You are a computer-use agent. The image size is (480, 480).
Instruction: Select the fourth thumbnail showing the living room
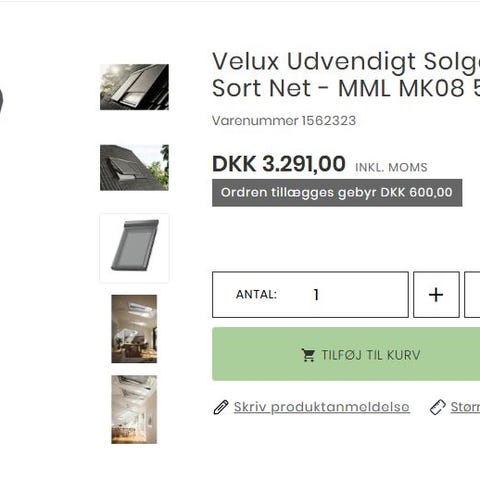(x=134, y=329)
